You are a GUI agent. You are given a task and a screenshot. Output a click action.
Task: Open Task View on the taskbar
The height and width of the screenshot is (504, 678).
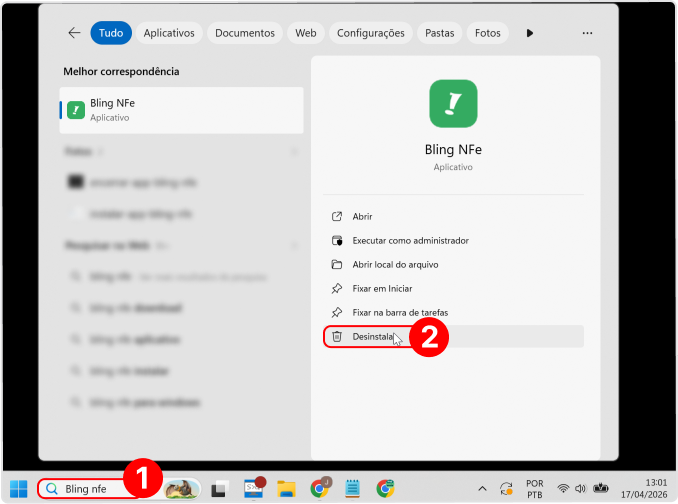pyautogui.click(x=220, y=489)
